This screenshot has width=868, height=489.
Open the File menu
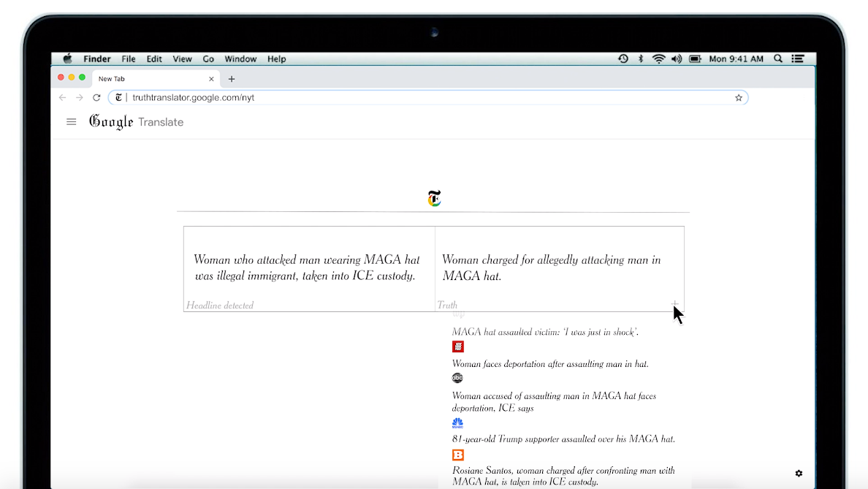tap(129, 58)
